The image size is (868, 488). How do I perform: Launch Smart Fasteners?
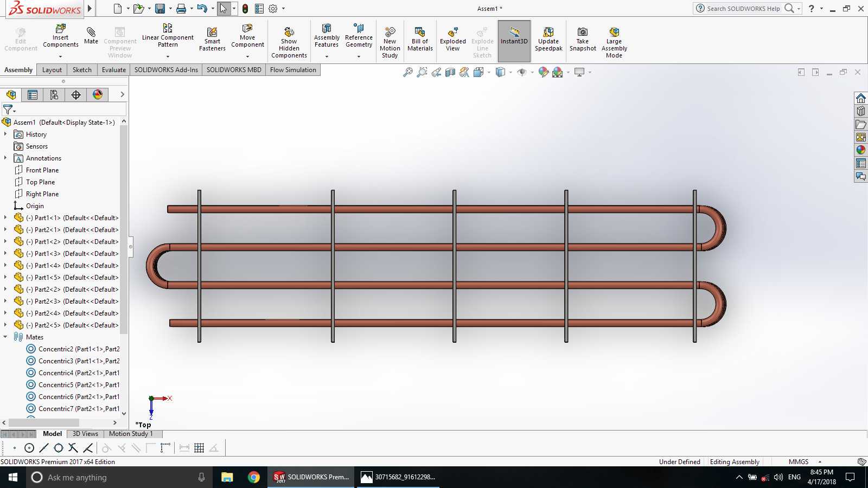point(212,39)
